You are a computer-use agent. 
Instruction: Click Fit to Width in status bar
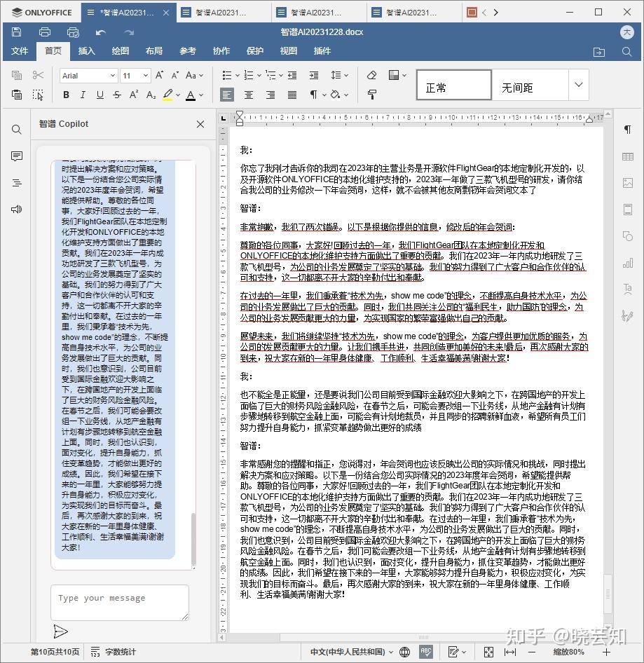point(510,652)
